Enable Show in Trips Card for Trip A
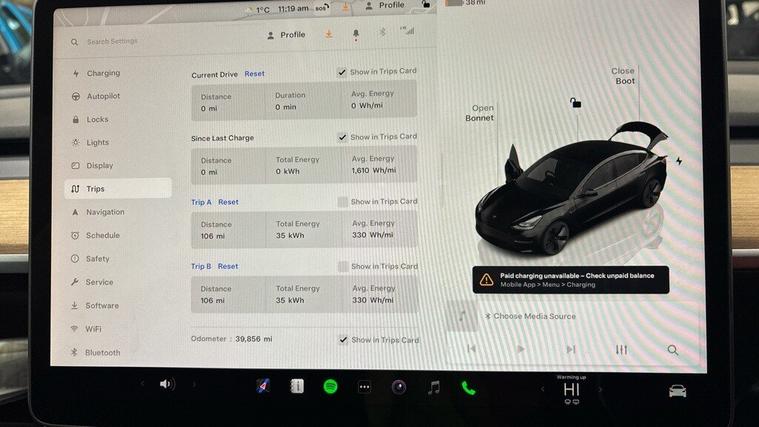This screenshot has width=759, height=427. [x=342, y=202]
